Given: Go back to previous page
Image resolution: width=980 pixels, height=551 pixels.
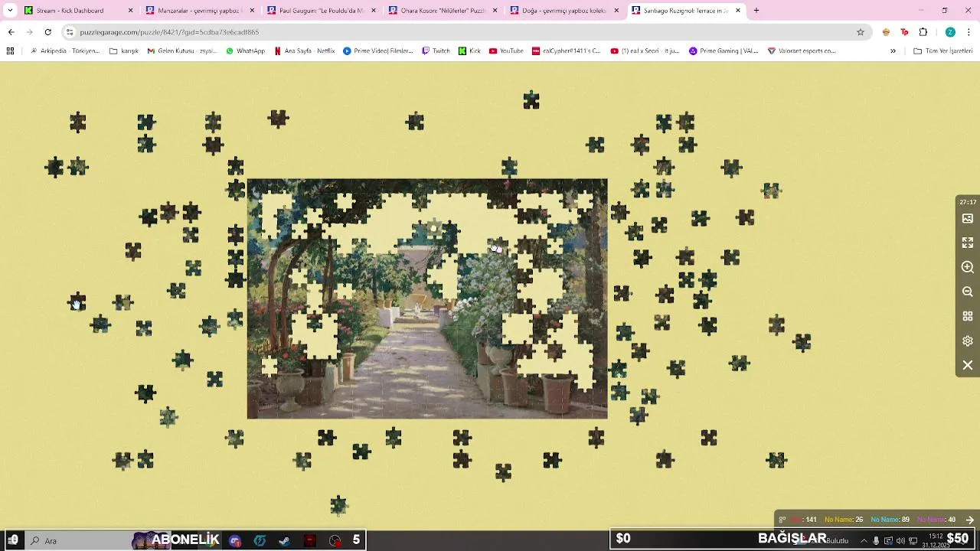Looking at the screenshot, I should click(11, 32).
